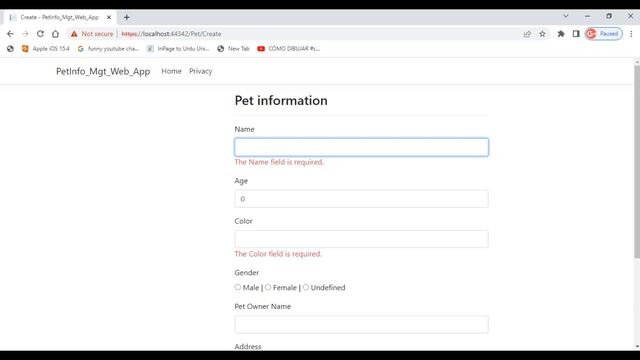Click 'The Name field is required.' message
The image size is (640, 360).
coord(279,162)
